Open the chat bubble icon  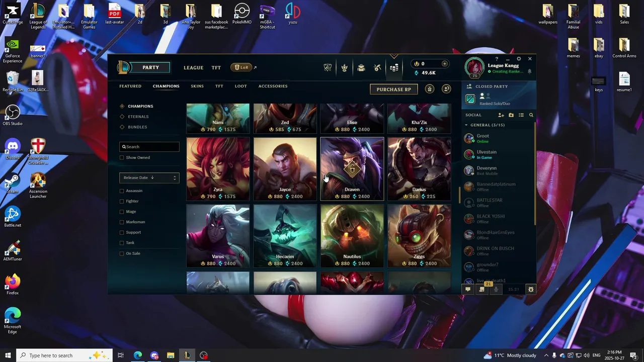pyautogui.click(x=468, y=289)
